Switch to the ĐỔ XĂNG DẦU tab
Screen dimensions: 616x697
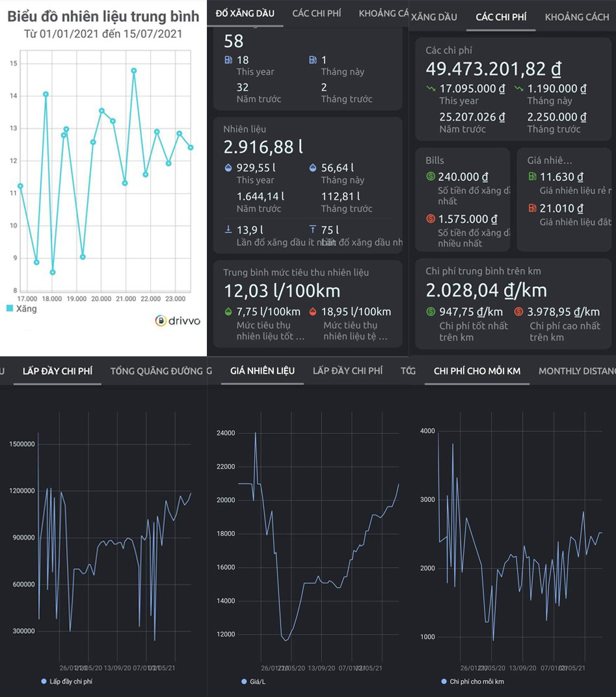245,14
